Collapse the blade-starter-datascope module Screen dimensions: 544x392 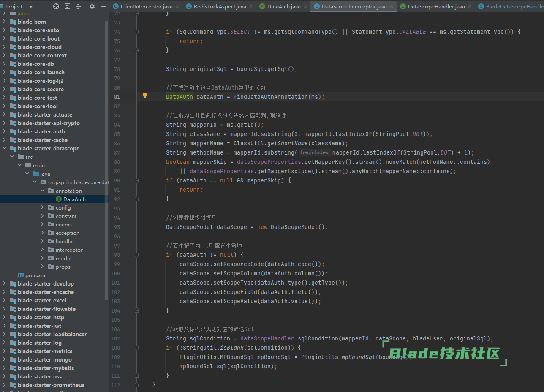pyautogui.click(x=4, y=148)
